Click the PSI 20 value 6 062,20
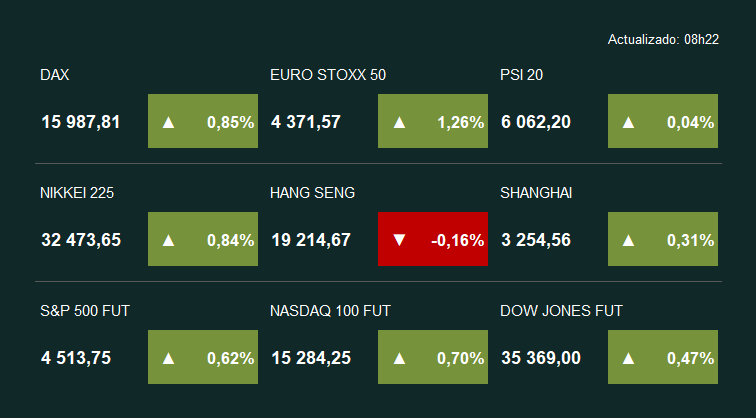Viewport: 756px width, 418px height. (x=536, y=122)
